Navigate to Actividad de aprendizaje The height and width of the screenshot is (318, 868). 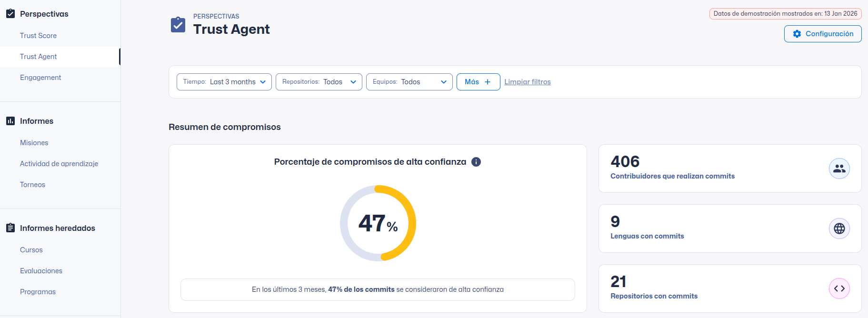point(59,164)
